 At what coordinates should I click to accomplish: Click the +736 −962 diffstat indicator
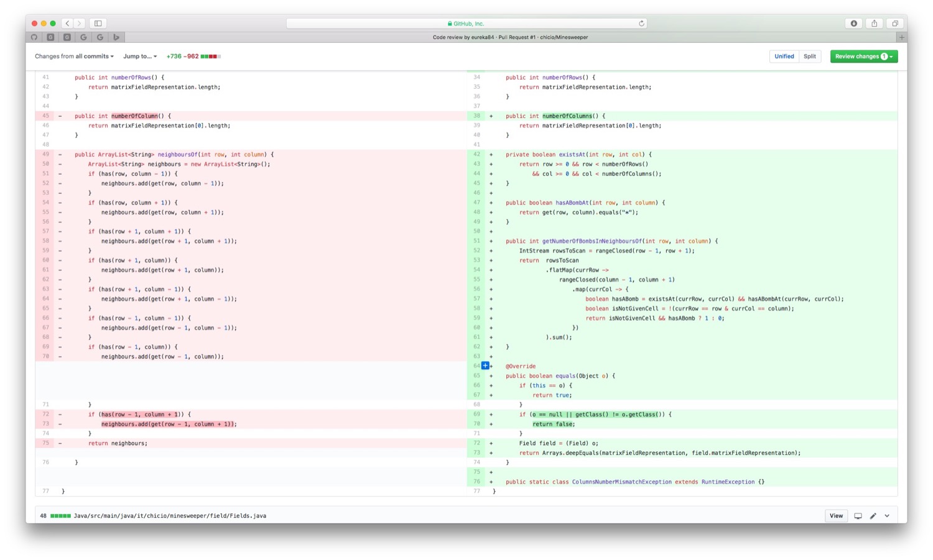click(x=193, y=57)
